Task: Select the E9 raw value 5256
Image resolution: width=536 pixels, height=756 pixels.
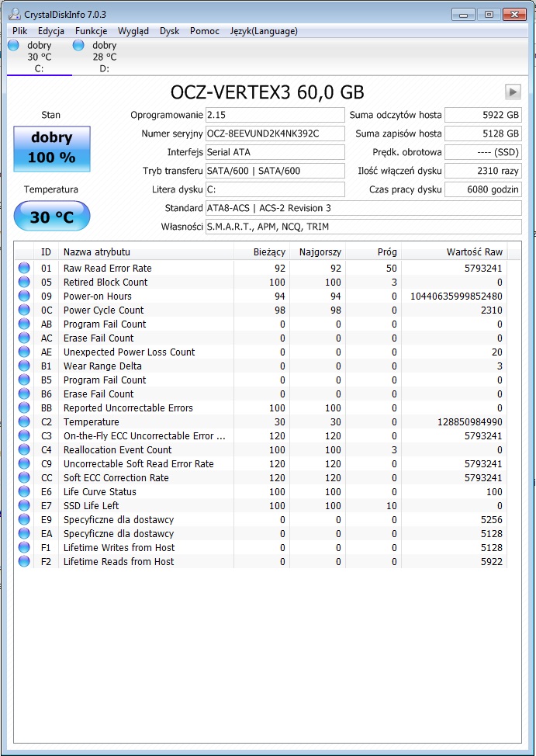Action: pos(491,520)
